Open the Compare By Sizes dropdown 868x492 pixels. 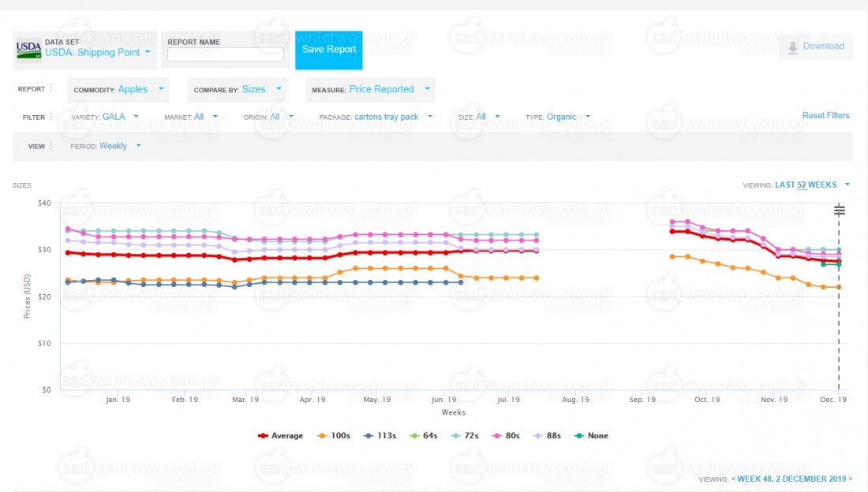point(237,90)
